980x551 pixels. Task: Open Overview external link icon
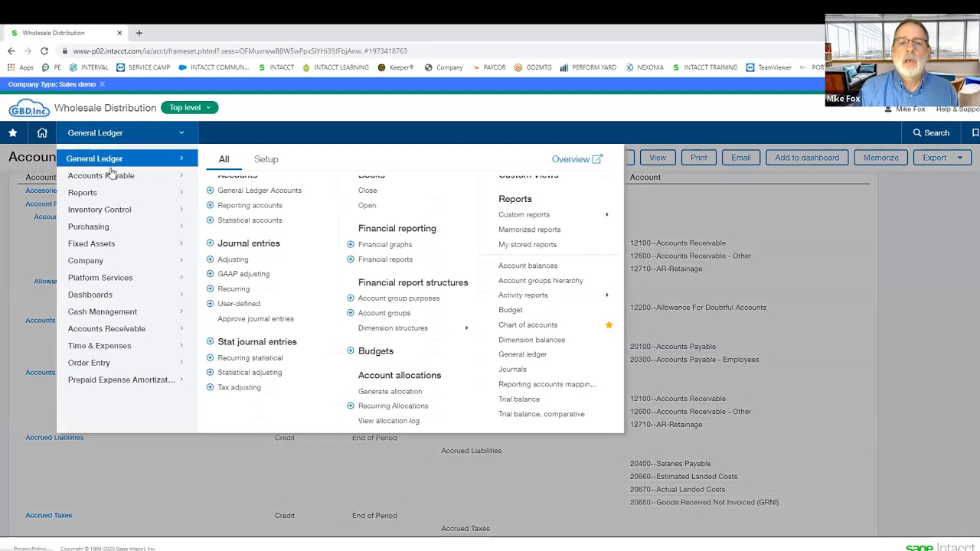[x=597, y=159]
